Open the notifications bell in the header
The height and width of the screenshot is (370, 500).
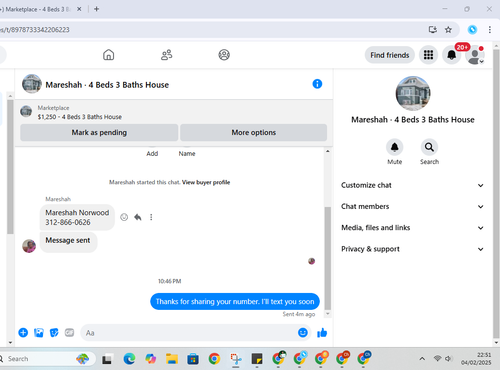(x=451, y=55)
